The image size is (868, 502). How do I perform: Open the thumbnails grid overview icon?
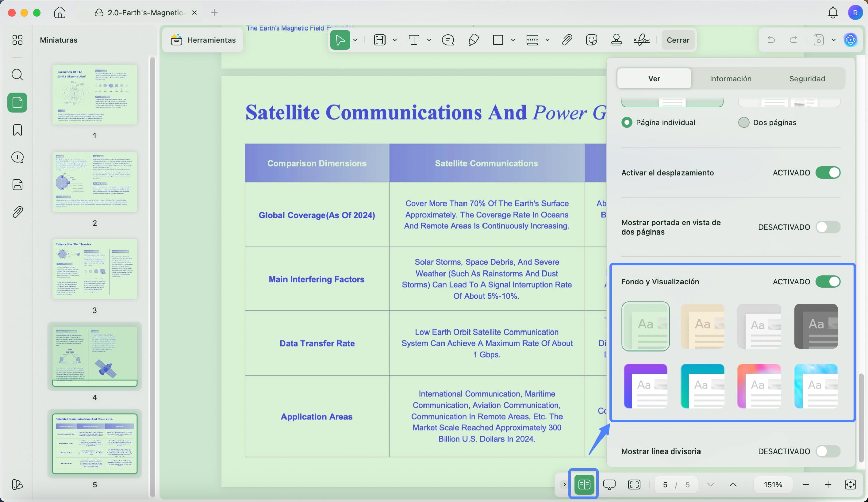point(17,40)
